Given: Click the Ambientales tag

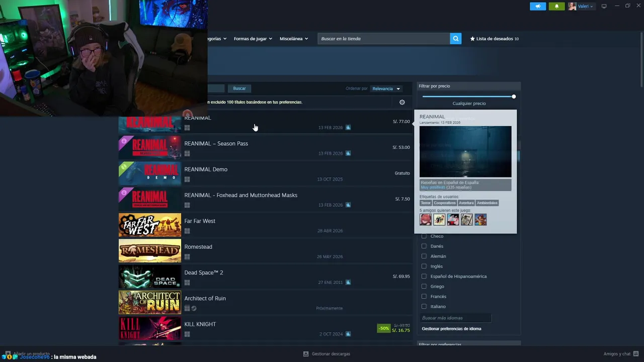Looking at the screenshot, I should pos(487,203).
